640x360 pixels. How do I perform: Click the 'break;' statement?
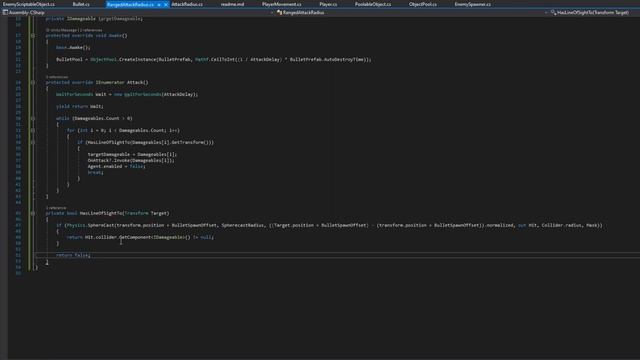[96, 172]
